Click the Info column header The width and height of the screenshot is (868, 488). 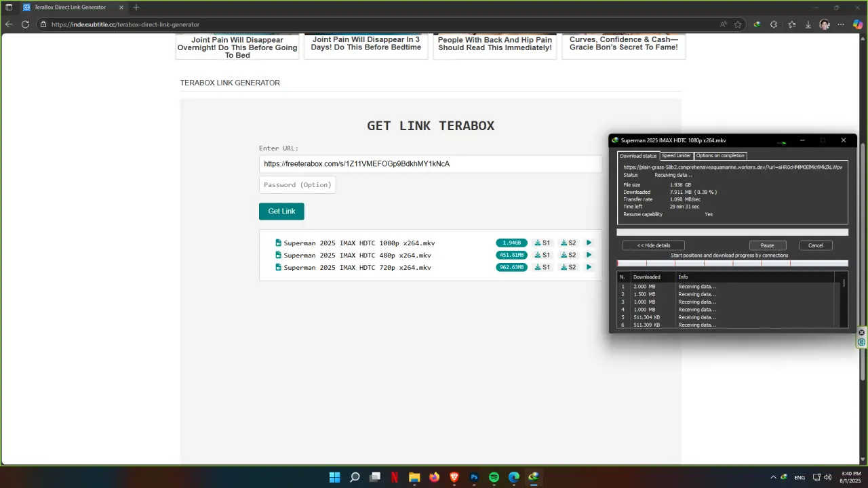(x=755, y=277)
